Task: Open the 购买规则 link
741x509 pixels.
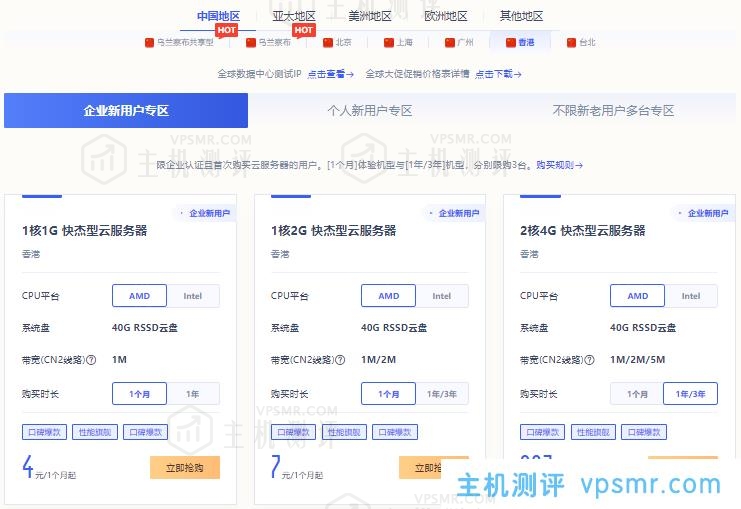Action: coord(559,165)
